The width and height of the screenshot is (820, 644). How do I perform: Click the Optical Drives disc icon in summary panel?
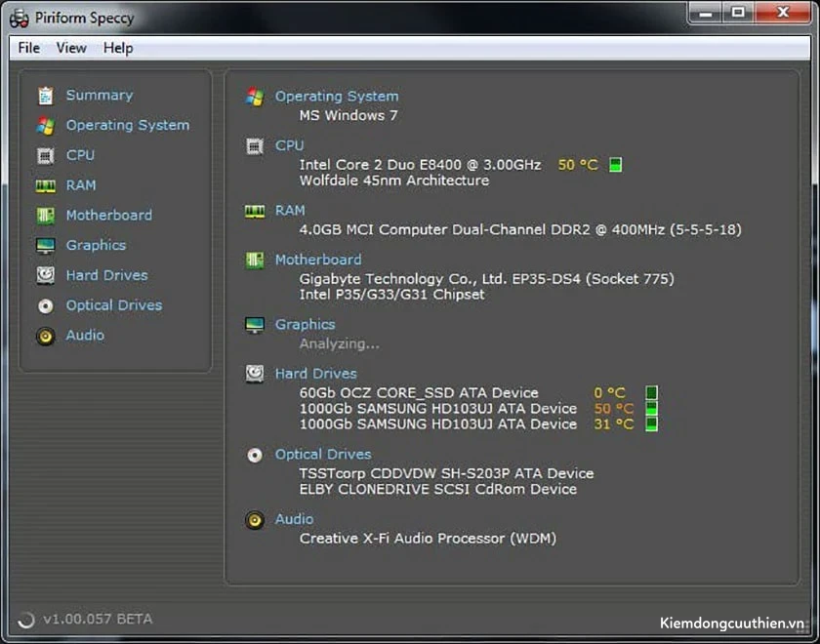pyautogui.click(x=255, y=456)
